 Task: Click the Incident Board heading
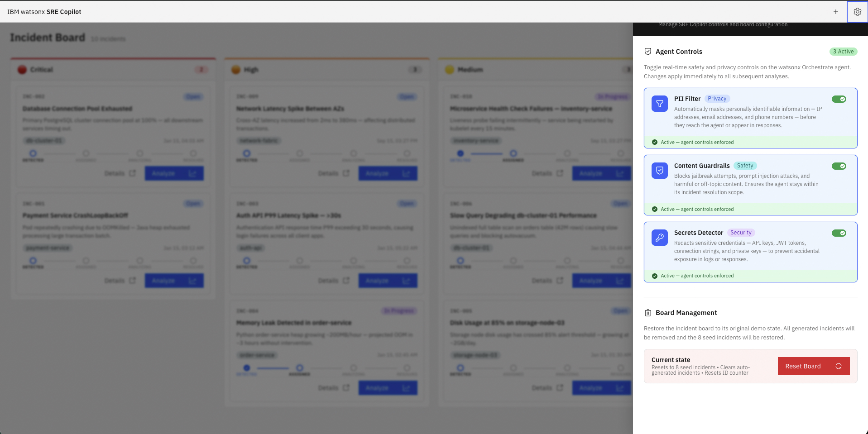48,38
